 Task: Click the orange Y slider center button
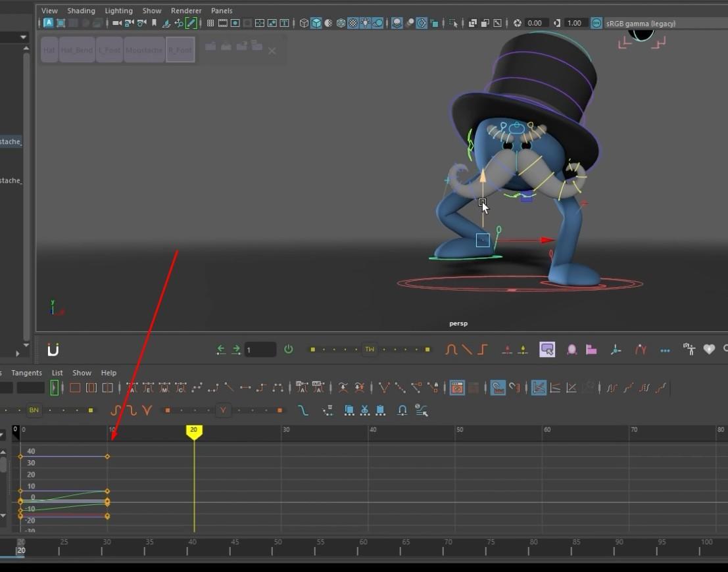[223, 410]
